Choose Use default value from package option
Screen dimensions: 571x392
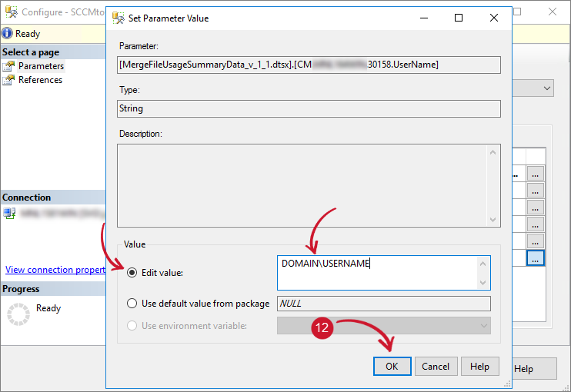coord(132,304)
